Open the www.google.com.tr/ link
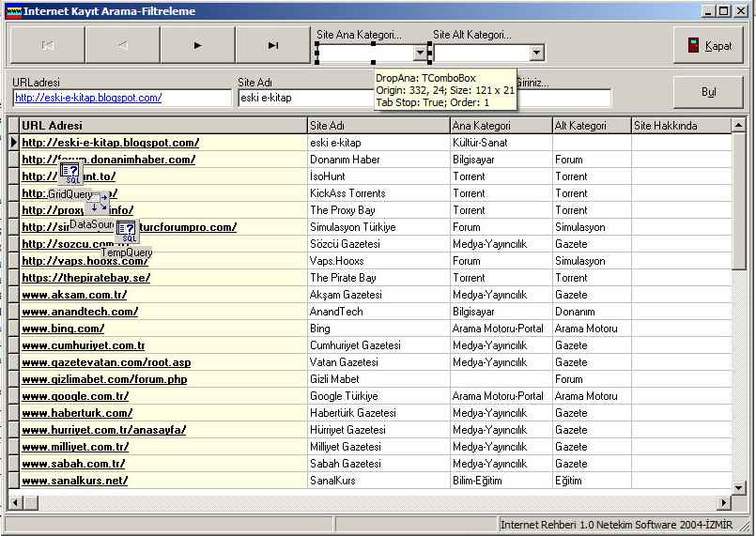The image size is (756, 536). coord(75,396)
